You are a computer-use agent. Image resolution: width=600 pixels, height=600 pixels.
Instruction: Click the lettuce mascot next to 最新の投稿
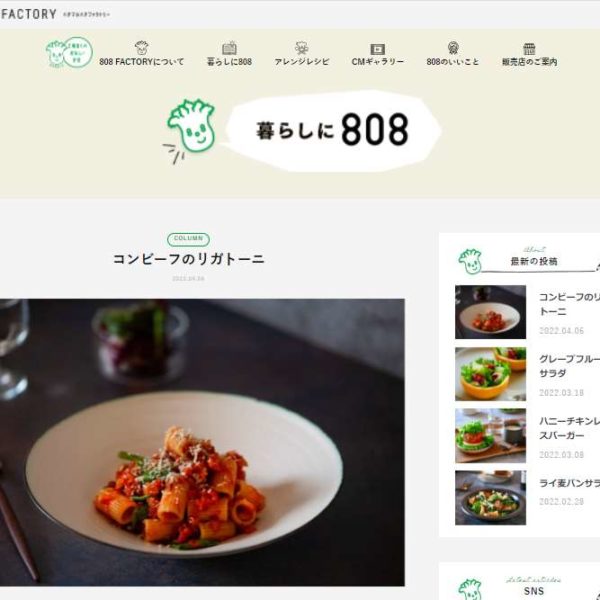470,261
